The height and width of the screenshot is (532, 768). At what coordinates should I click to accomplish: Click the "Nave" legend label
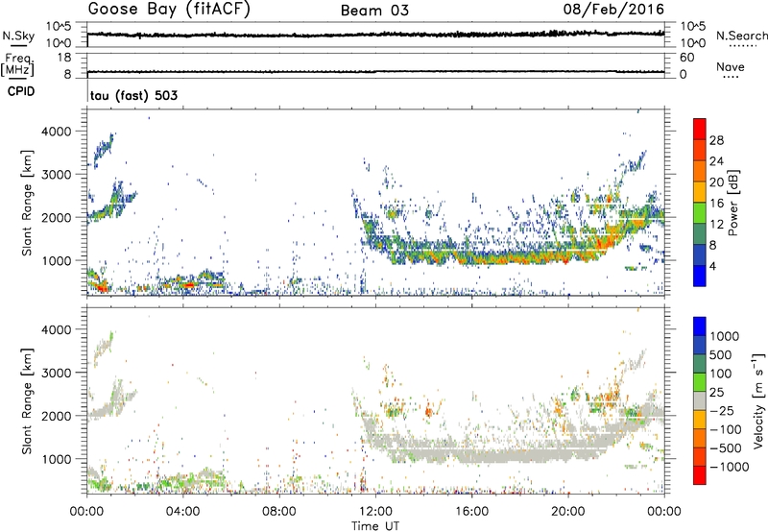coord(731,67)
